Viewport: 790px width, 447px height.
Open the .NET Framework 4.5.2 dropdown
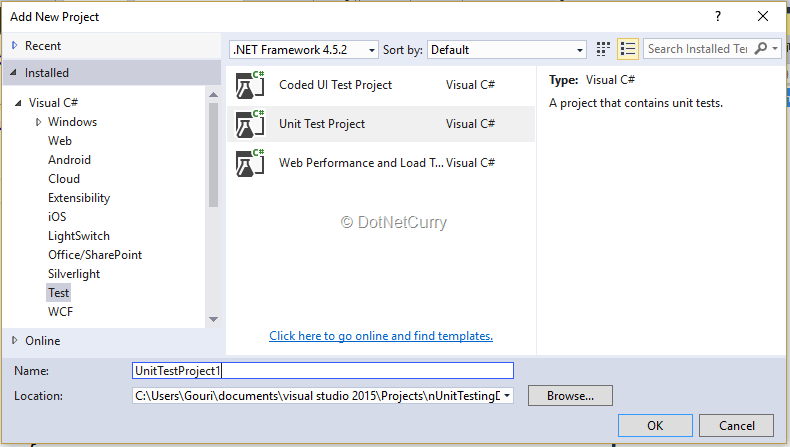pos(304,50)
